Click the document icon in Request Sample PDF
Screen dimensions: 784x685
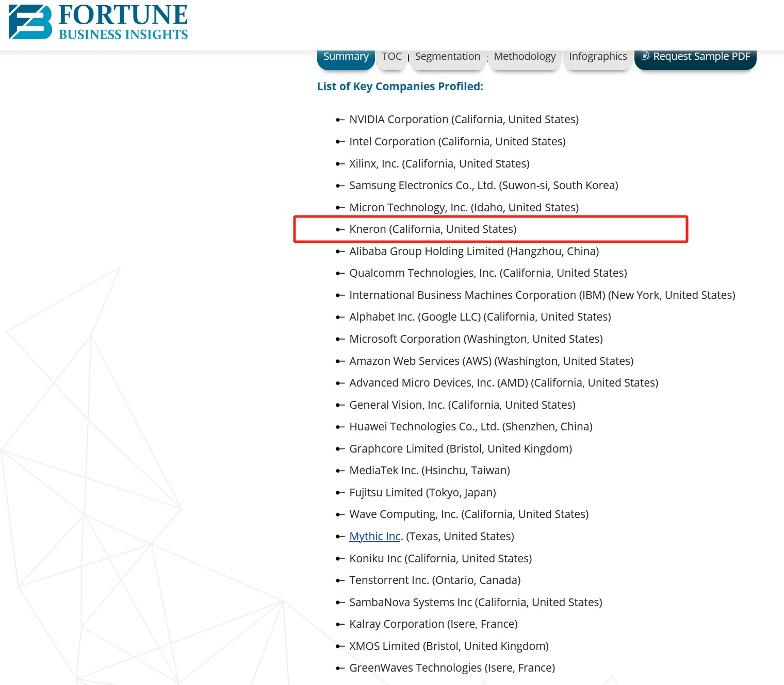pyautogui.click(x=646, y=56)
